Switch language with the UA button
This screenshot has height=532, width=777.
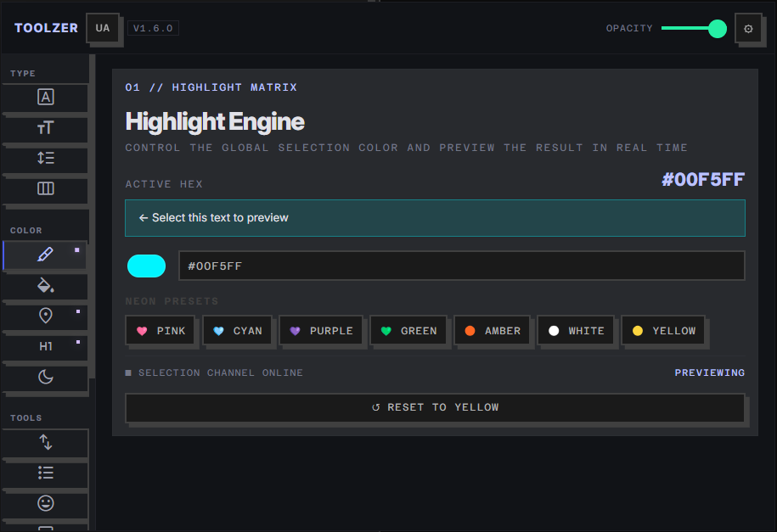tap(103, 28)
